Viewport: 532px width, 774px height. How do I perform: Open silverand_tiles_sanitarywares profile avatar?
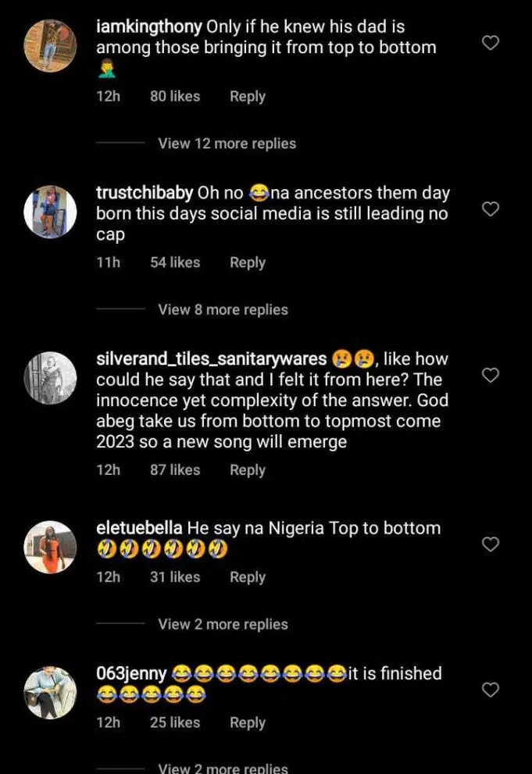click(x=50, y=378)
